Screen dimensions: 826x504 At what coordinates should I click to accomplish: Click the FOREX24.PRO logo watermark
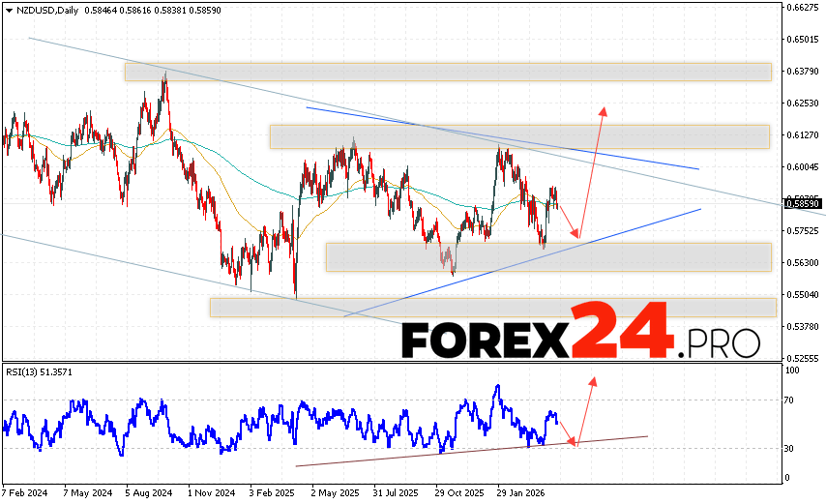click(x=581, y=332)
